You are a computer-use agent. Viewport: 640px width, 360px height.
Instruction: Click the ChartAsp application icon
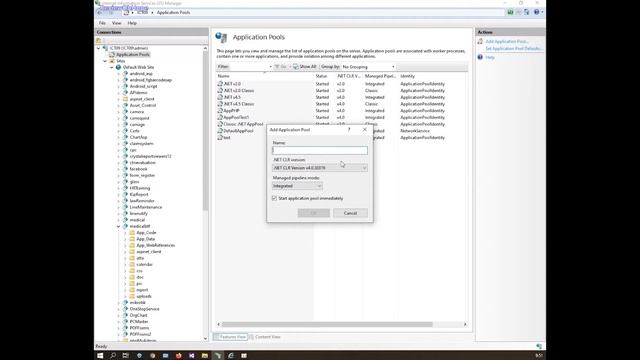click(x=125, y=137)
